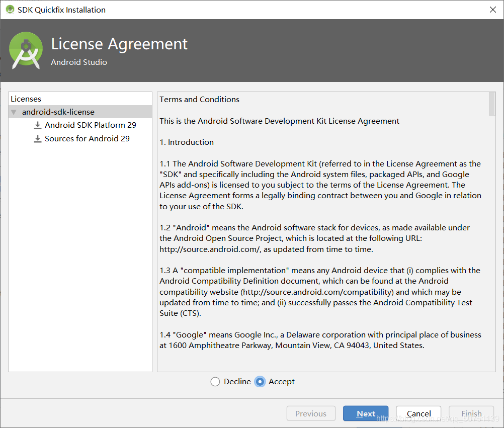The image size is (504, 428).
Task: Click the Next button
Action: pos(366,413)
